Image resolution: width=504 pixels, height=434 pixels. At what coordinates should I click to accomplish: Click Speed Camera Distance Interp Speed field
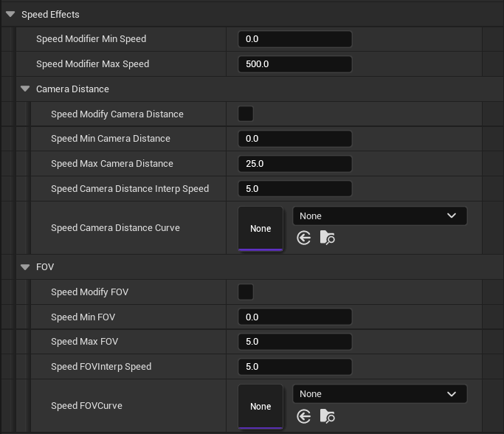coord(295,189)
